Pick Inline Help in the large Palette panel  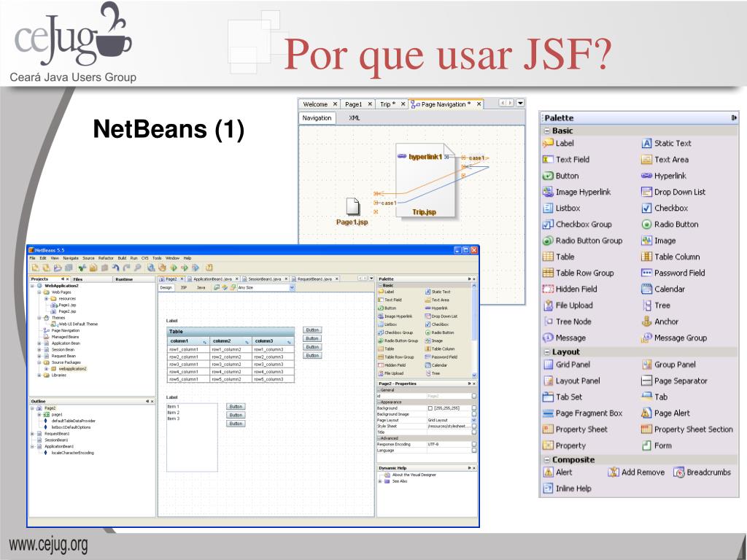[567, 488]
